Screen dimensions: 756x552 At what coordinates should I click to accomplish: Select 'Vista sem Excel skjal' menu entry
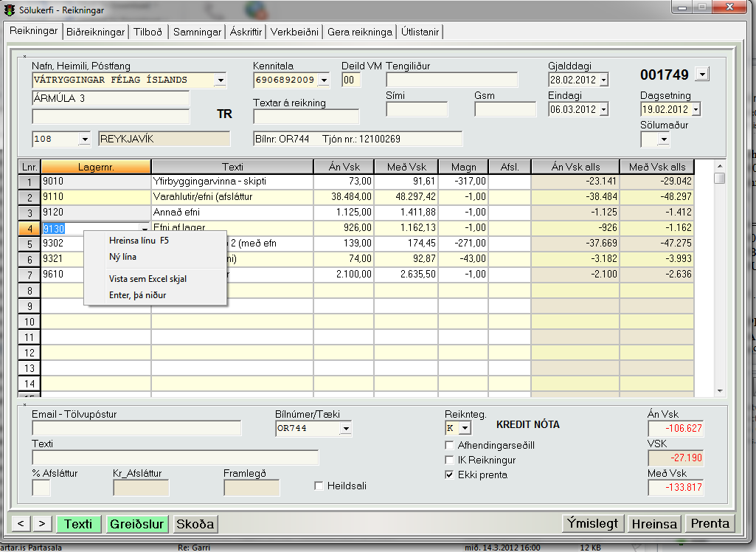[x=148, y=280]
